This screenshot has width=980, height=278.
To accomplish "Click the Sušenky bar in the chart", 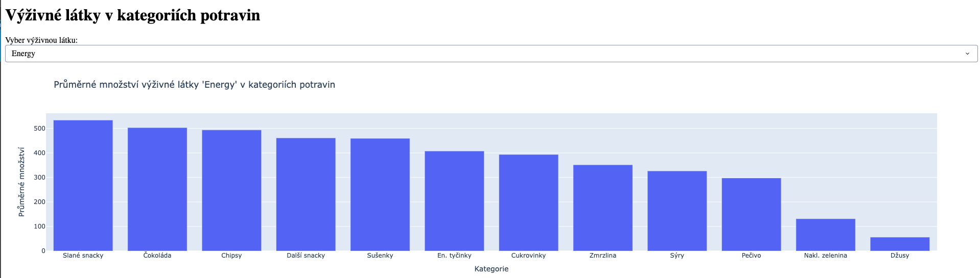I will click(x=380, y=194).
